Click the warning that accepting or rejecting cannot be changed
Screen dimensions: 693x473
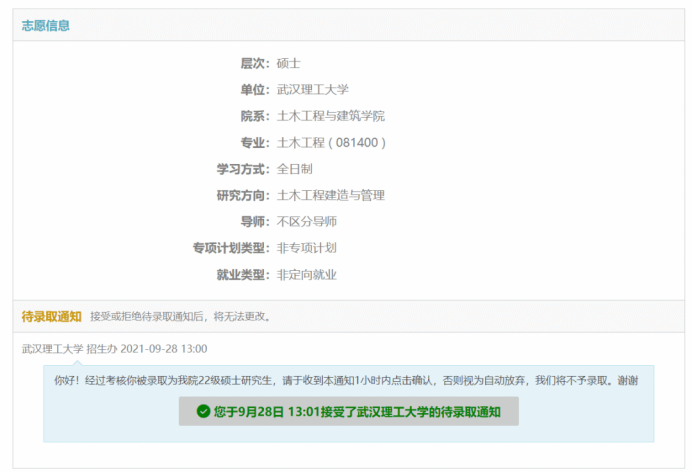click(181, 317)
